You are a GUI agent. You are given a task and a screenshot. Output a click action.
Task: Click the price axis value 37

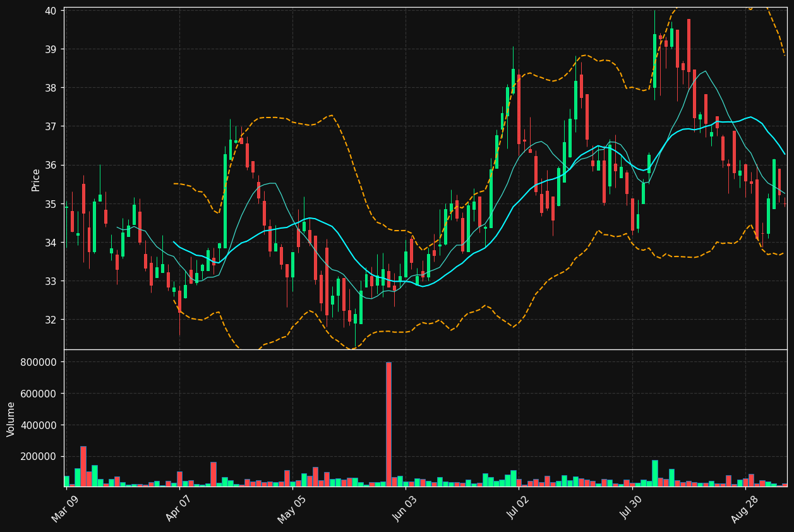pos(51,126)
